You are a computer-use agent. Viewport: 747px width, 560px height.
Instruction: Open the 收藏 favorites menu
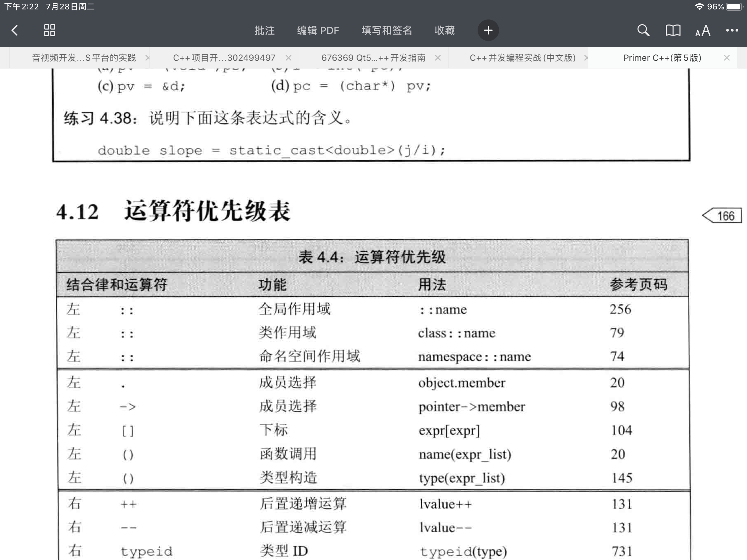point(444,30)
